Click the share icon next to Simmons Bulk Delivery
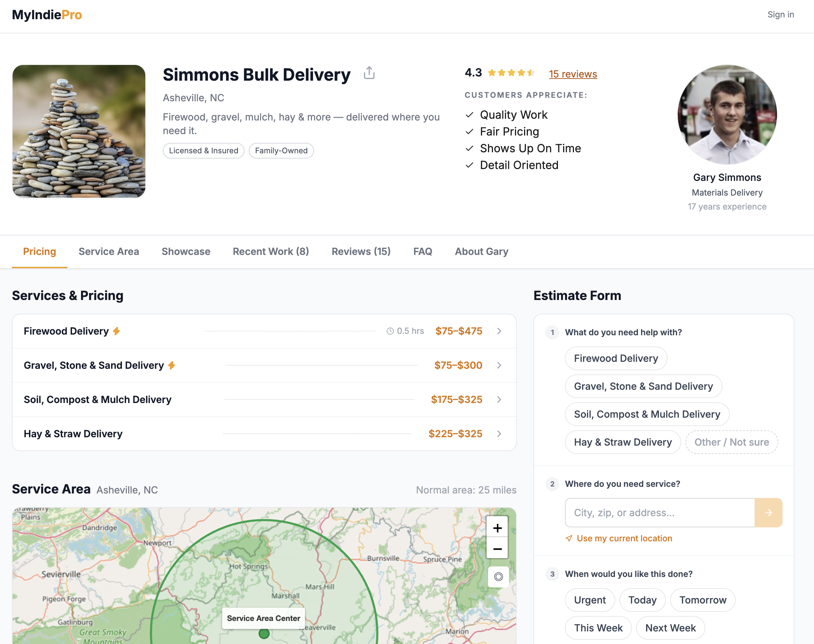The image size is (814, 644). (369, 73)
